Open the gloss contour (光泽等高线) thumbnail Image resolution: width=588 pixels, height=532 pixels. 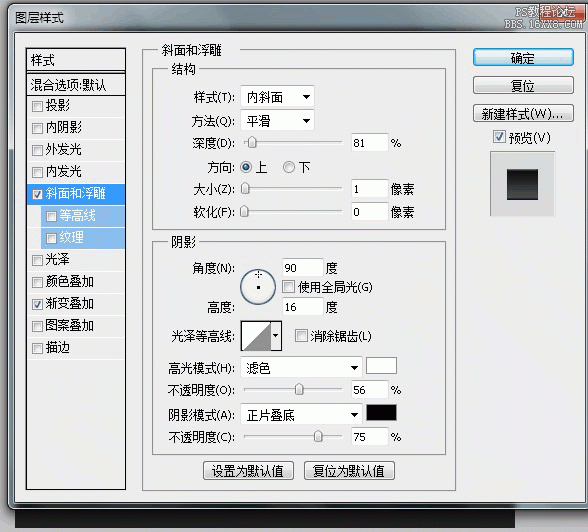(256, 336)
